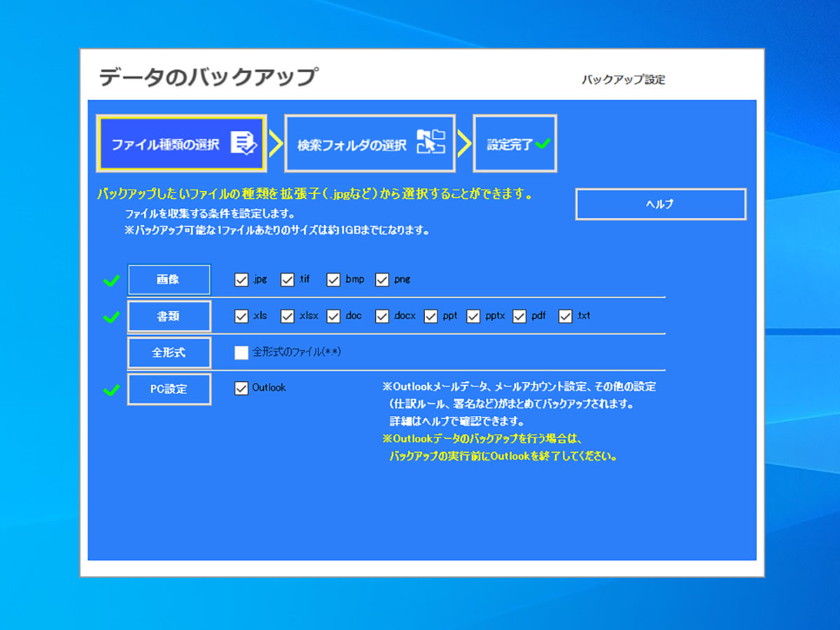Toggle the Outlook backup checkbox

(x=241, y=388)
